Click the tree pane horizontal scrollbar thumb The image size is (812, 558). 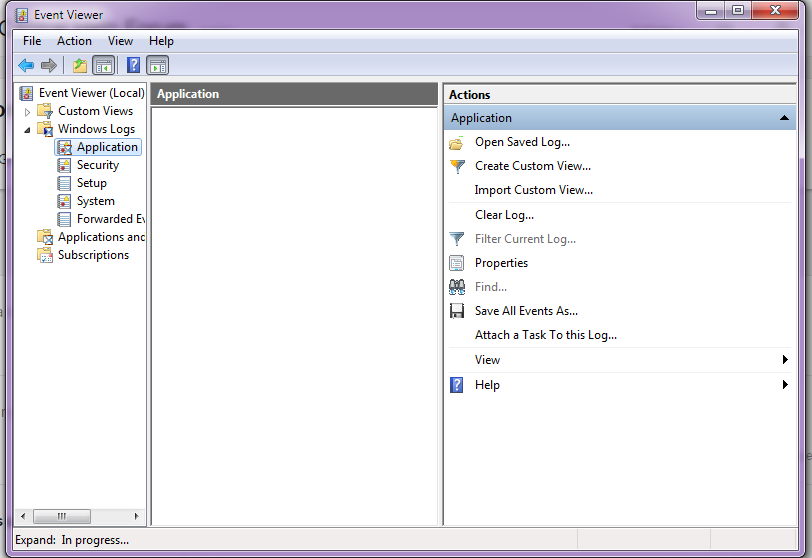point(61,516)
